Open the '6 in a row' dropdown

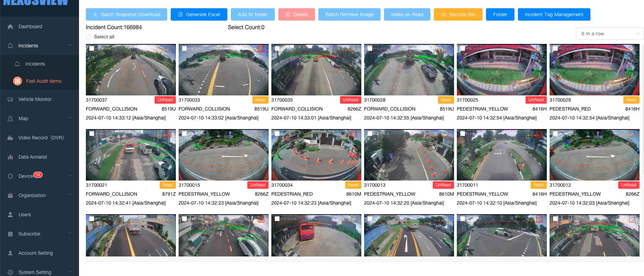609,34
